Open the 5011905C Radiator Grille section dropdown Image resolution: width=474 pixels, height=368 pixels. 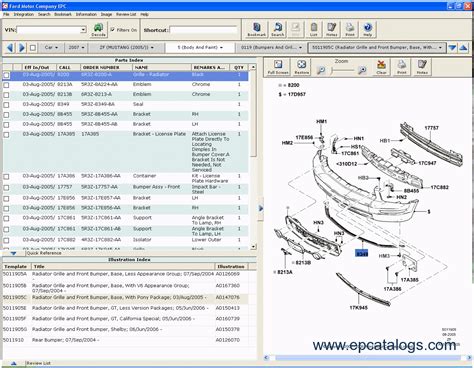pos(377,48)
